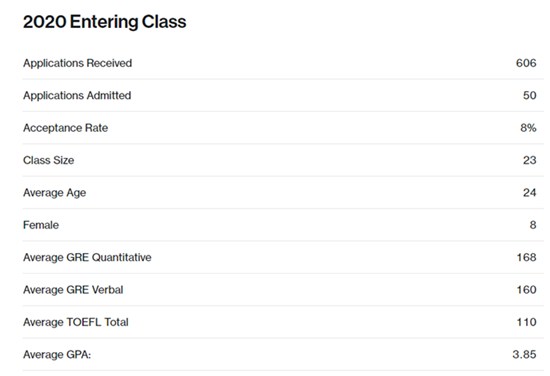The width and height of the screenshot is (550, 376).
Task: Click the GRE Quantitative score 168
Action: tap(526, 257)
